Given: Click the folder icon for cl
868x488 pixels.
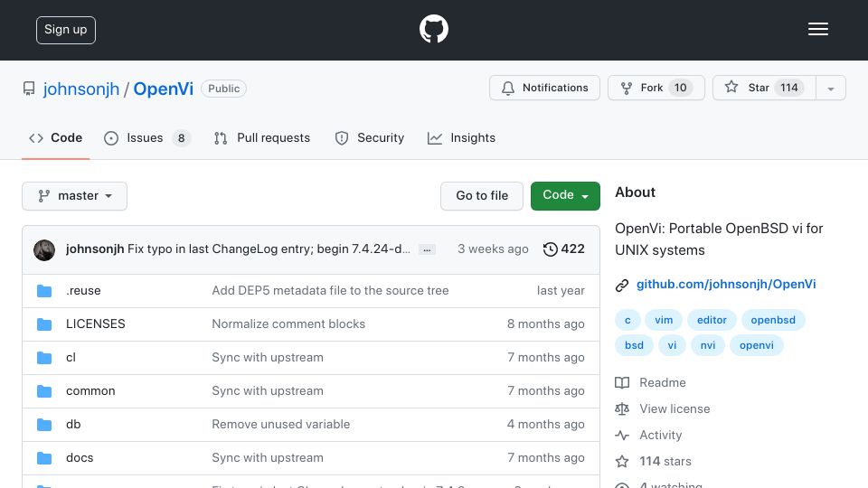Looking at the screenshot, I should click(44, 358).
